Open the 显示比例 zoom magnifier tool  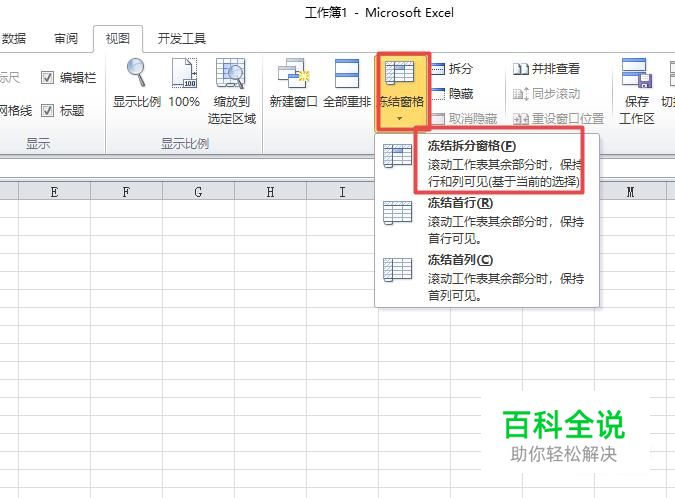[x=136, y=83]
